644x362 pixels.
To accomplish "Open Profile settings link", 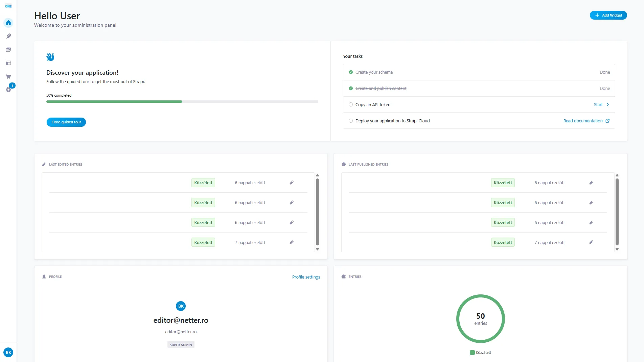I will pyautogui.click(x=306, y=277).
